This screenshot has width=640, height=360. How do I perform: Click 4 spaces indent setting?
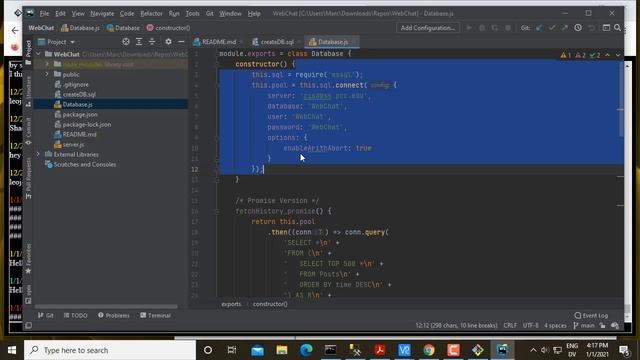click(555, 325)
